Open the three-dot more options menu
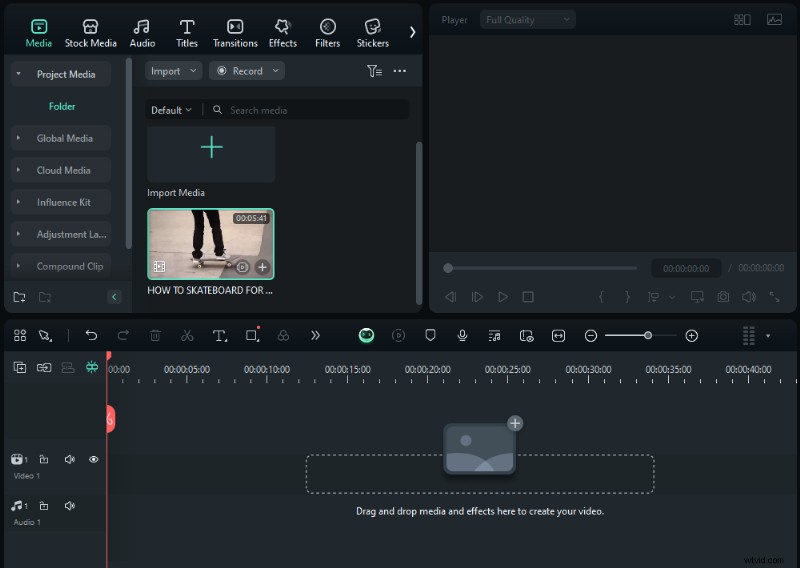800x568 pixels. 399,71
